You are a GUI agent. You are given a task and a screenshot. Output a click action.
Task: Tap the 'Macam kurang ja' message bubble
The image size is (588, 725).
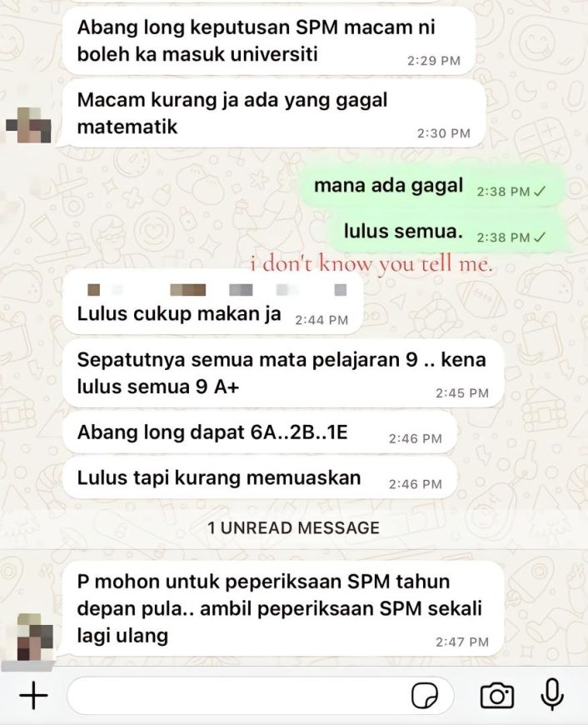click(x=274, y=113)
